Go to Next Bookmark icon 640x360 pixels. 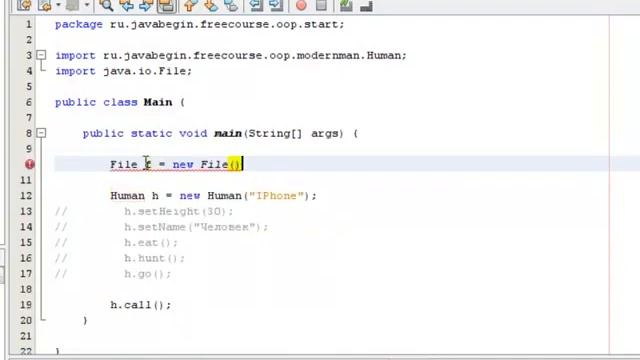(x=211, y=5)
